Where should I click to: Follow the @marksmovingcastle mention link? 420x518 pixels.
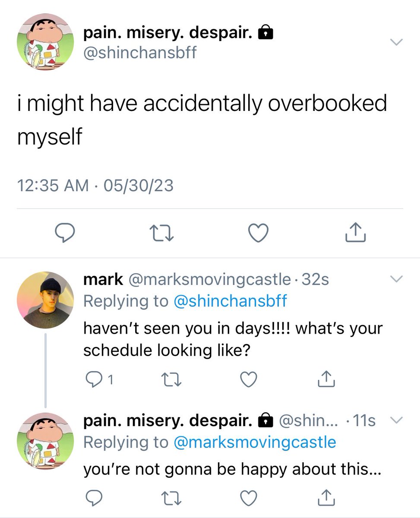pos(255,442)
